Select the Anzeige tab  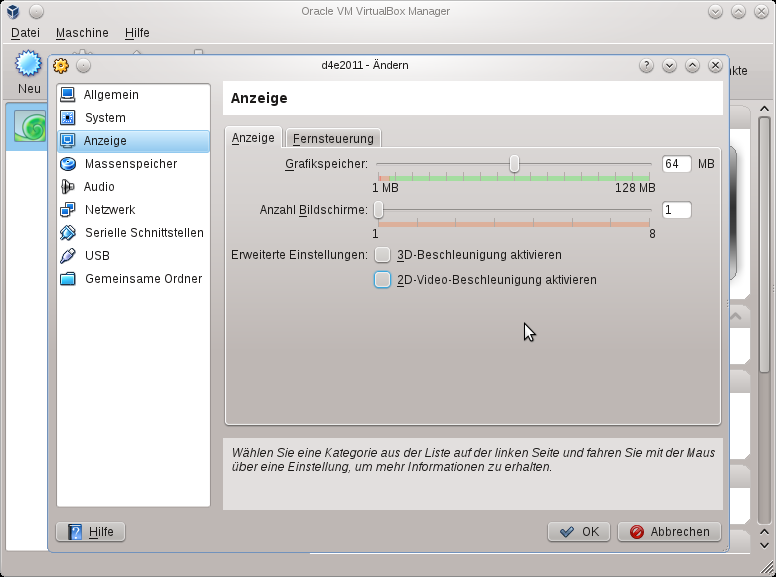[x=253, y=138]
